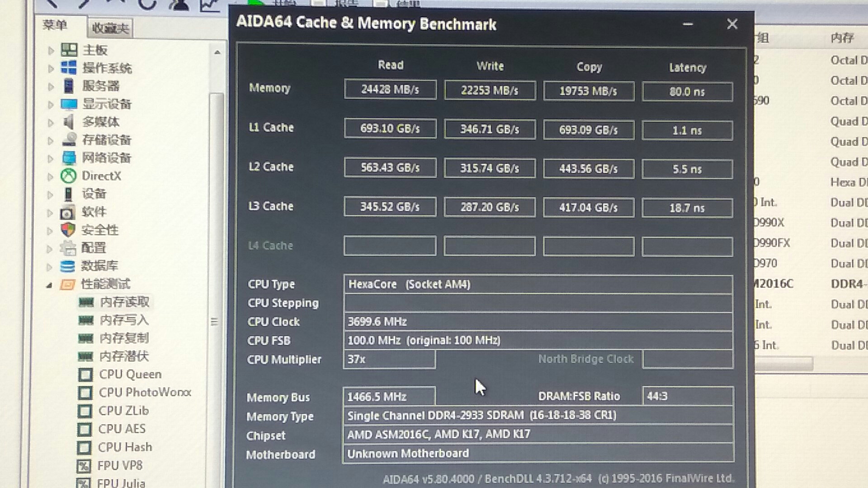Click the 内存写入 memory chip icon
The image size is (868, 488).
pyautogui.click(x=85, y=320)
